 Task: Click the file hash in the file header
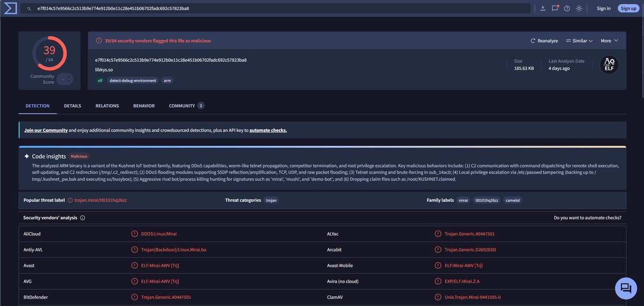point(171,60)
